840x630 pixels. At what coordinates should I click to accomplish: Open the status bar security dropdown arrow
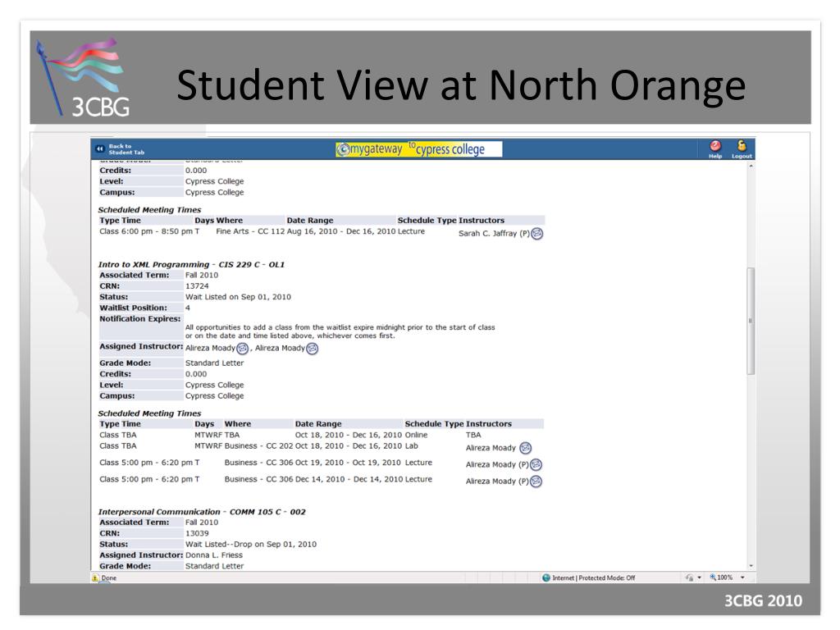[699, 577]
